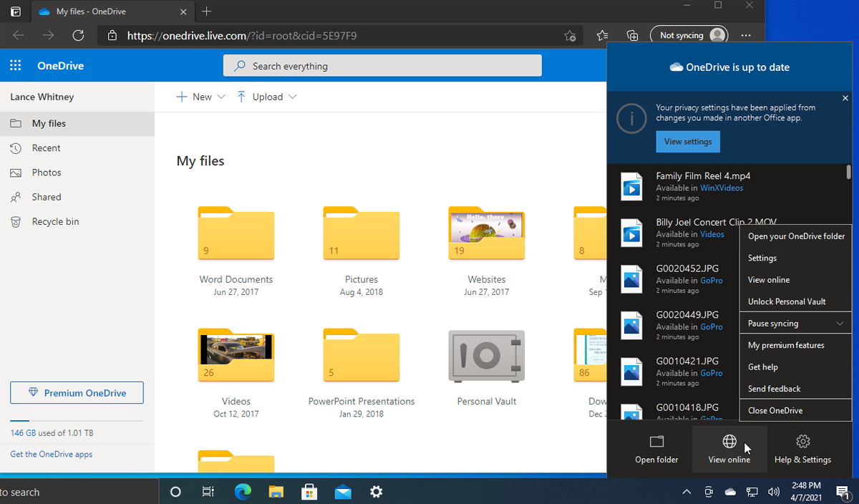Open Photos in the sidebar
859x504 pixels.
pyautogui.click(x=77, y=173)
